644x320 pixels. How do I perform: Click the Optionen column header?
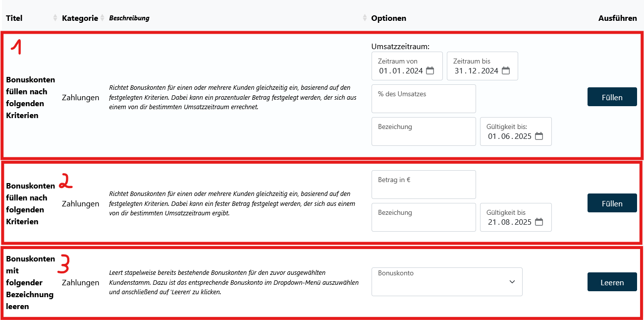coord(389,18)
